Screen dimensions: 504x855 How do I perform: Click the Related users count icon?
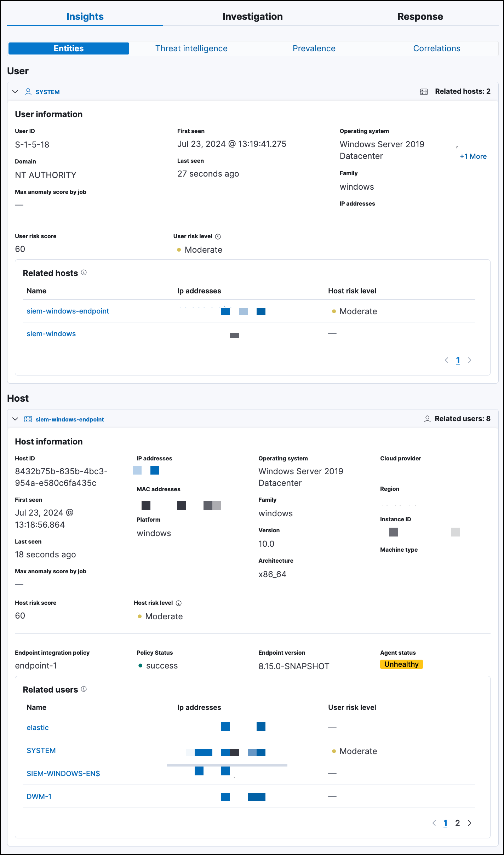[x=427, y=419]
